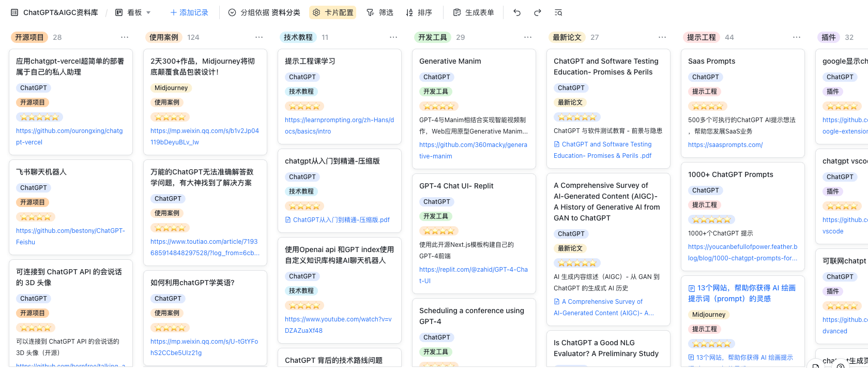The image size is (868, 368).
Task: Click the table icon beside ChatGPT&AIGC资料库
Action: [14, 12]
